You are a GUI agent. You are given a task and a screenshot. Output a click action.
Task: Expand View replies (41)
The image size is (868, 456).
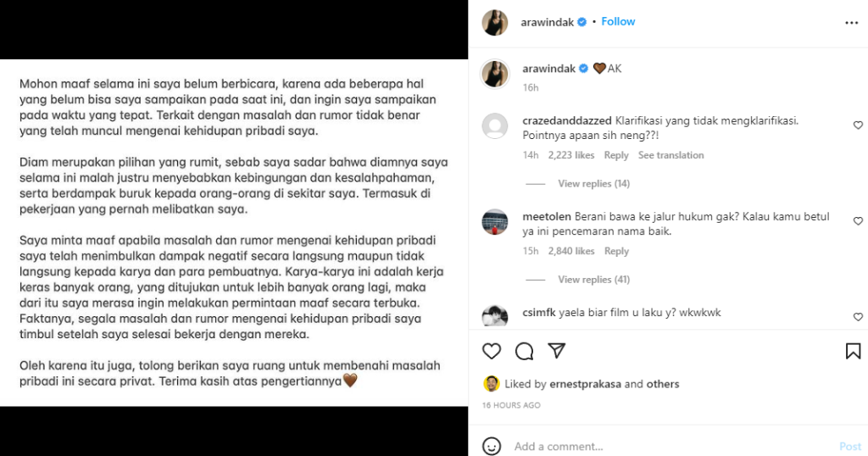pyautogui.click(x=593, y=280)
